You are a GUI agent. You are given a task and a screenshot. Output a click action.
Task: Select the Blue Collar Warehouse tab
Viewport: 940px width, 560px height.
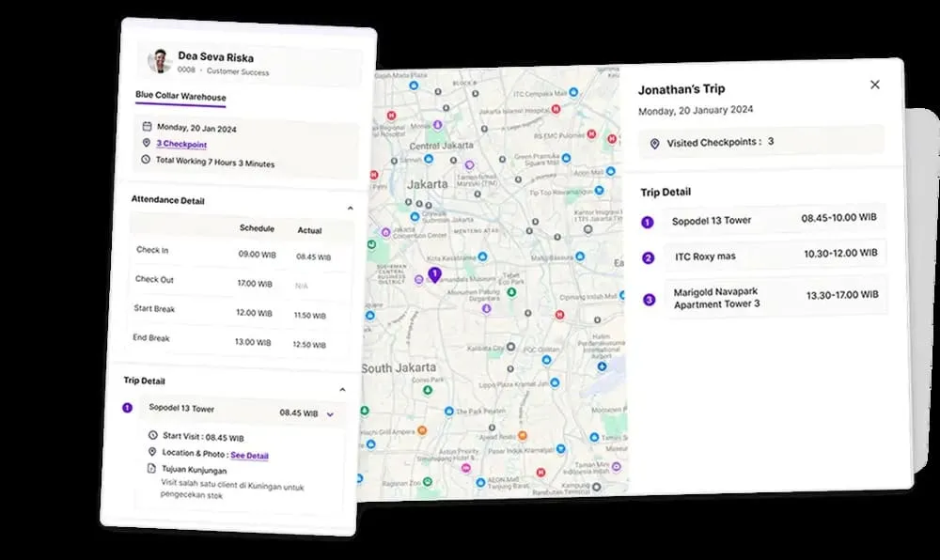tap(180, 97)
